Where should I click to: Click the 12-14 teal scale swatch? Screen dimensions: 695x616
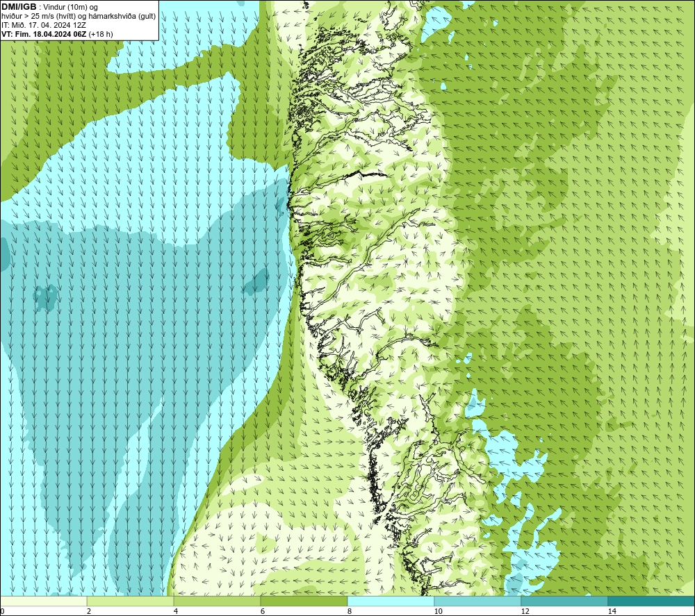pyautogui.click(x=564, y=601)
